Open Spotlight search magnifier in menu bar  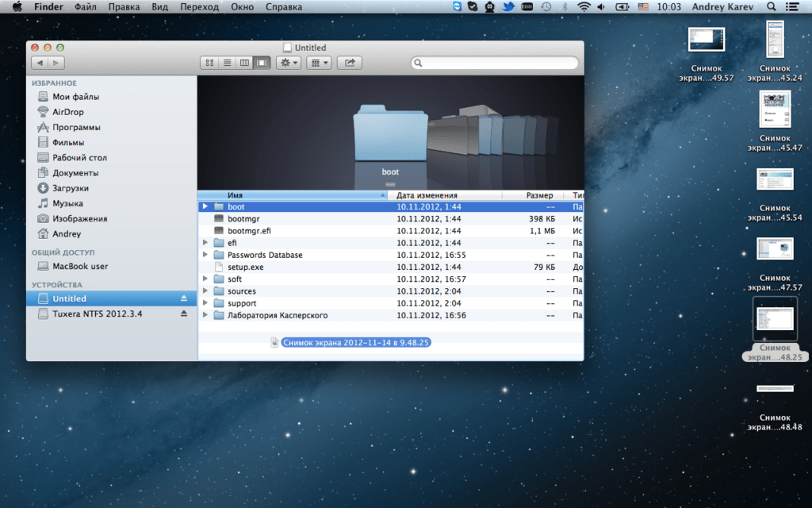click(771, 6)
